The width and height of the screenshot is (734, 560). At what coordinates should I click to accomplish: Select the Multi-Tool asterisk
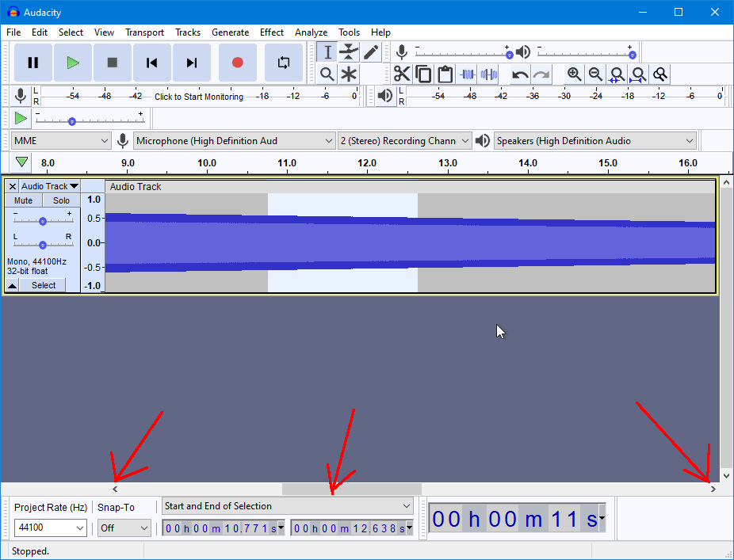tap(349, 74)
